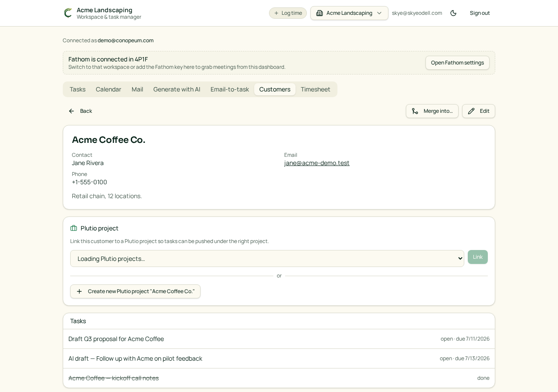Open email link jane@acme-demo.test
The height and width of the screenshot is (392, 558).
click(x=317, y=163)
